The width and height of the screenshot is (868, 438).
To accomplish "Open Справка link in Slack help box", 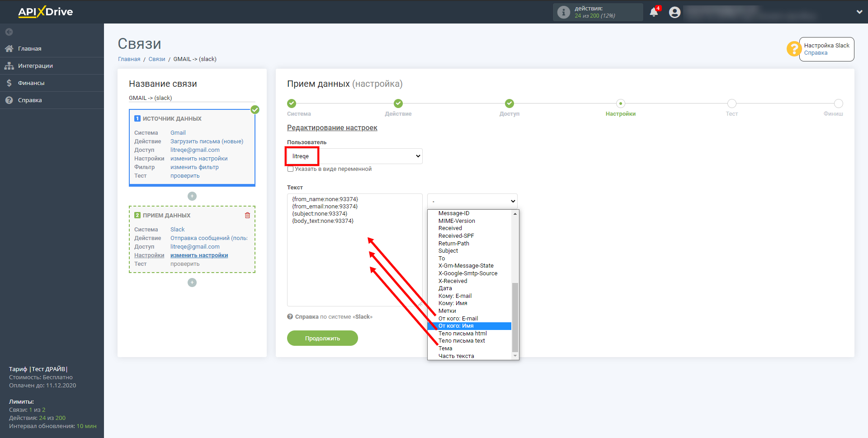I will [816, 53].
